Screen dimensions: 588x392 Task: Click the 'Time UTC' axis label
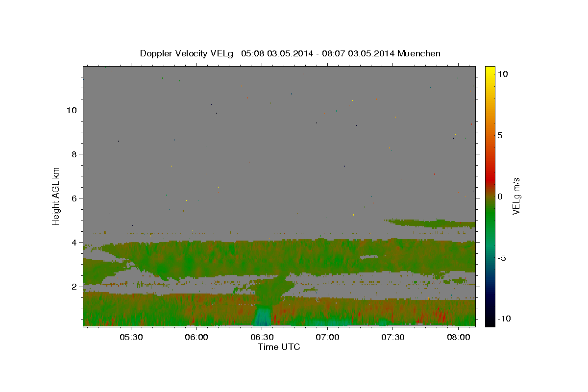tap(279, 347)
